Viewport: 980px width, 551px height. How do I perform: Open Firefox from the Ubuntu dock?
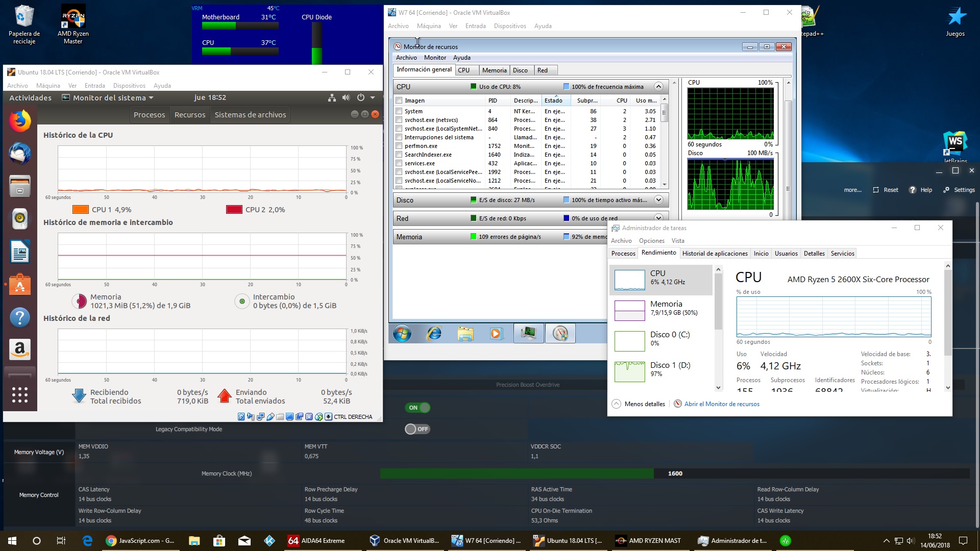20,121
